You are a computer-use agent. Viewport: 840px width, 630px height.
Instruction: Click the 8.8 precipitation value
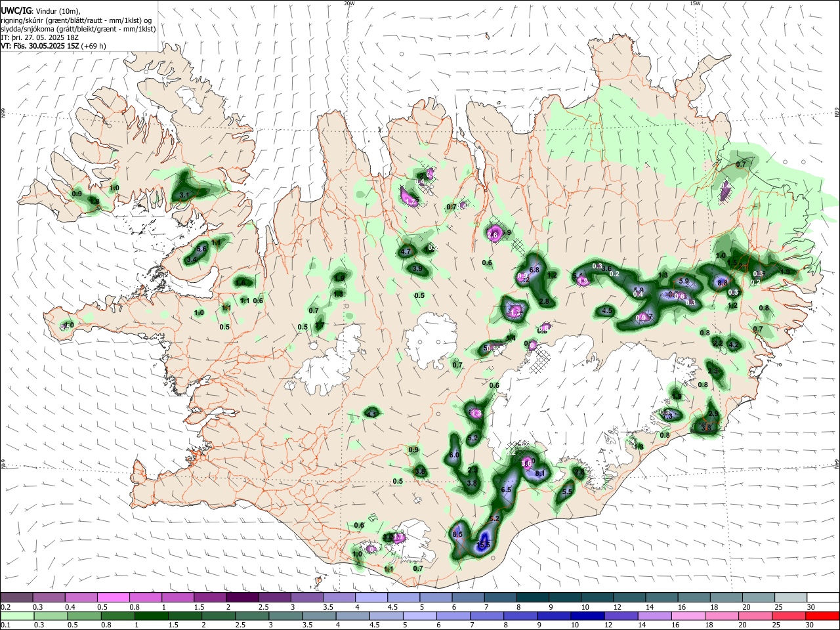click(723, 282)
